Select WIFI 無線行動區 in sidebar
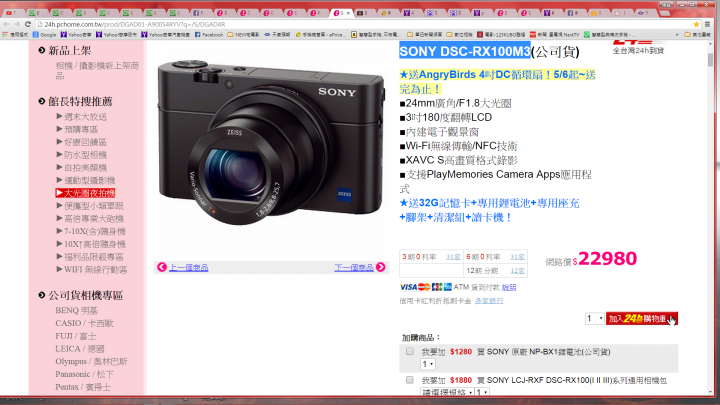720x405 pixels. pyautogui.click(x=96, y=270)
